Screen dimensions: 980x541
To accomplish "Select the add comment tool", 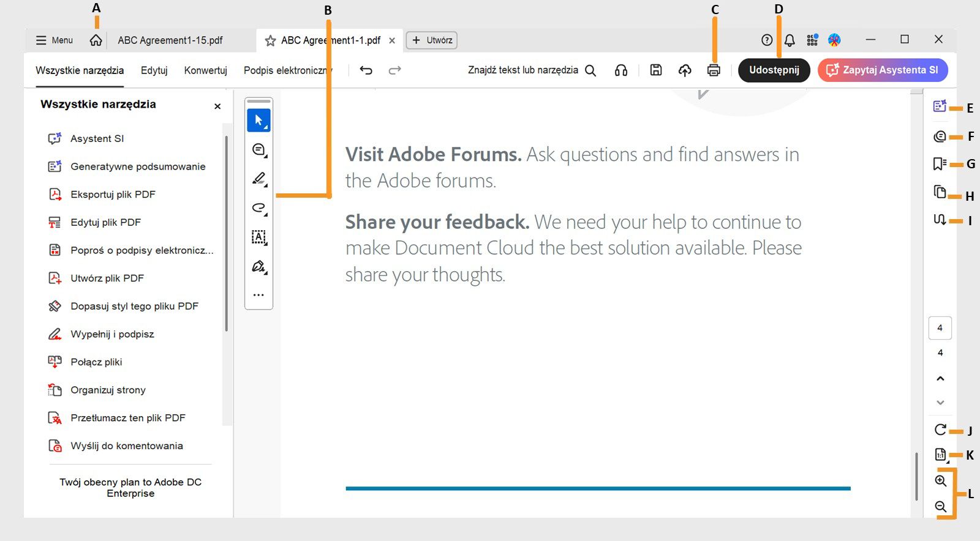I will point(259,150).
